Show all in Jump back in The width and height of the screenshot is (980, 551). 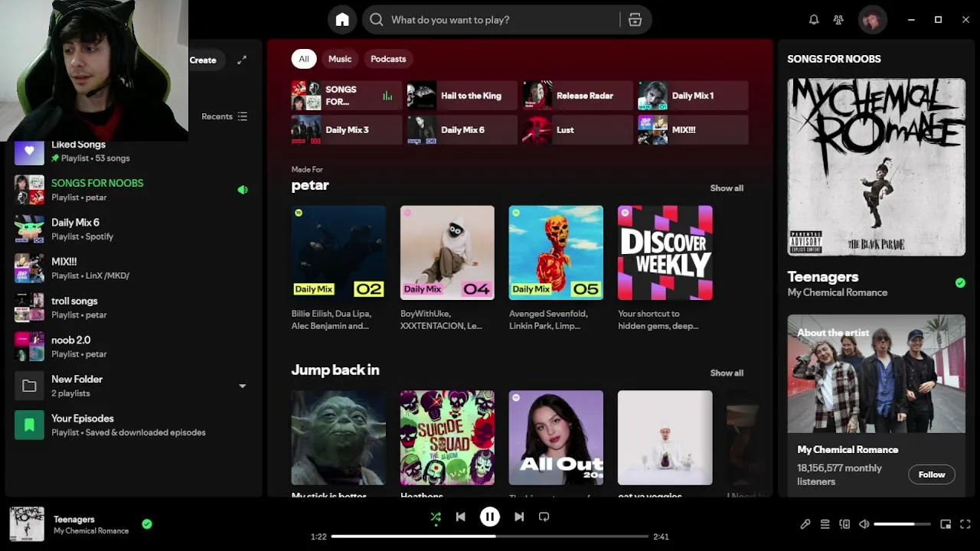(727, 373)
